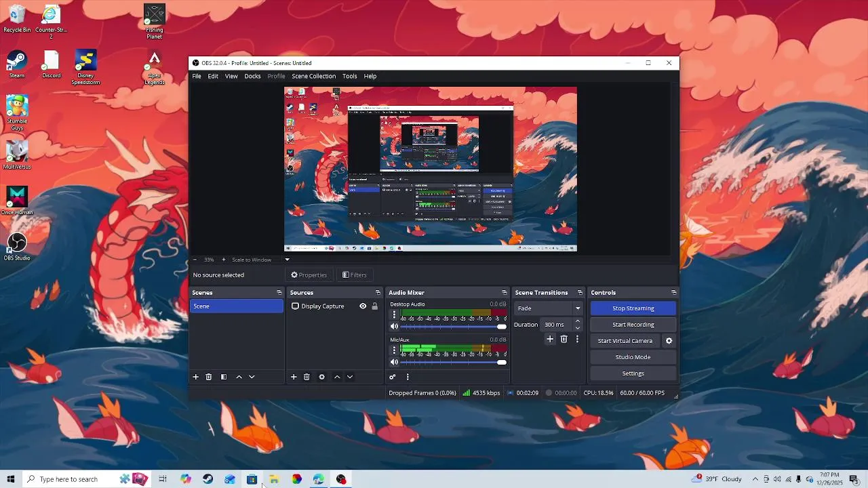The image size is (868, 488).
Task: Open the source Properties button
Action: (309, 275)
